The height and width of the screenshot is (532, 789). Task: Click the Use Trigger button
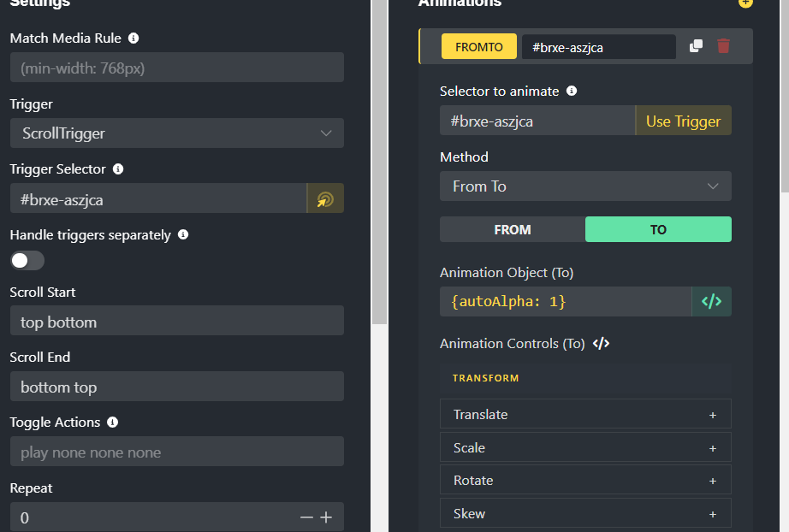(x=684, y=121)
